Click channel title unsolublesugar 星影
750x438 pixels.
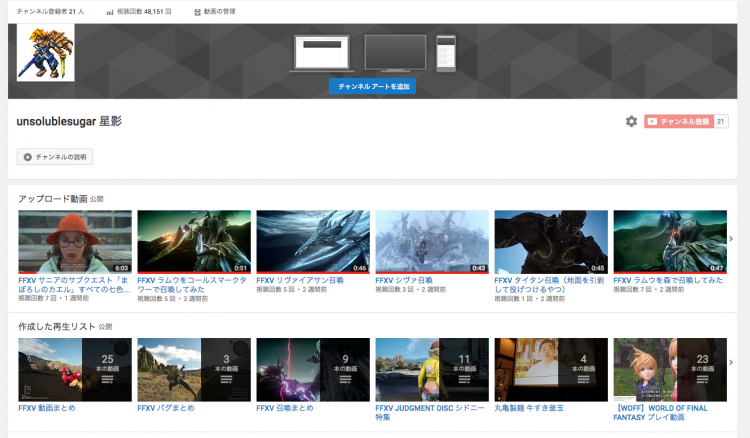(69, 121)
